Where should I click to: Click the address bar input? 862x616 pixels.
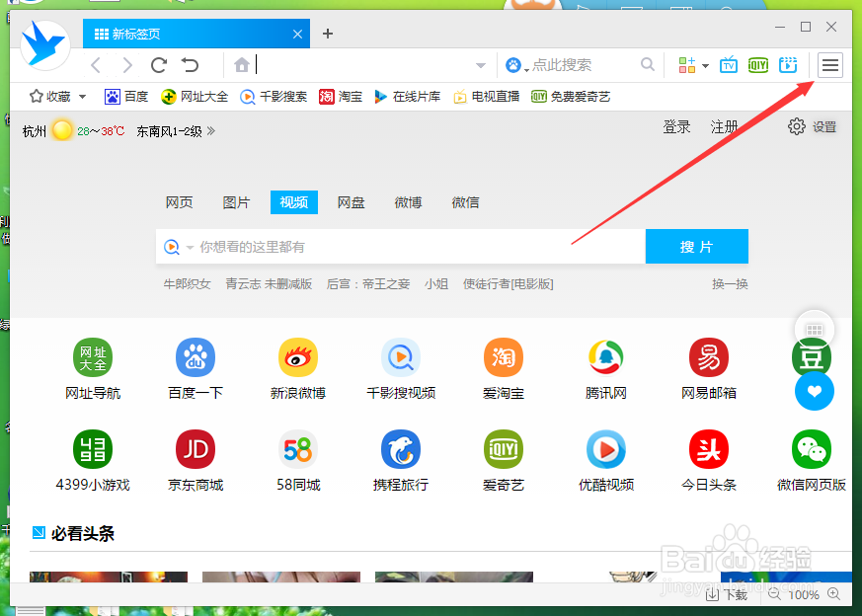pos(362,65)
